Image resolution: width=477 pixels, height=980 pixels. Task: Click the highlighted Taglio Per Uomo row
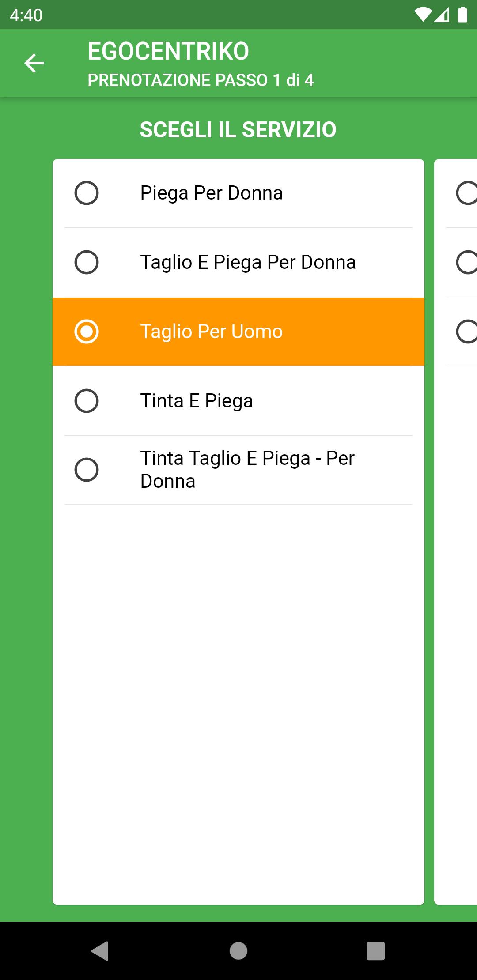click(x=238, y=332)
